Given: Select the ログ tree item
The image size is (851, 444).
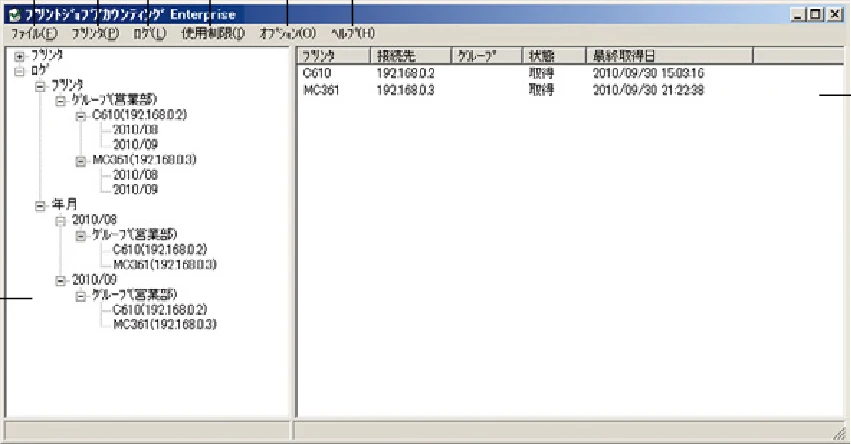Looking at the screenshot, I should tap(40, 71).
